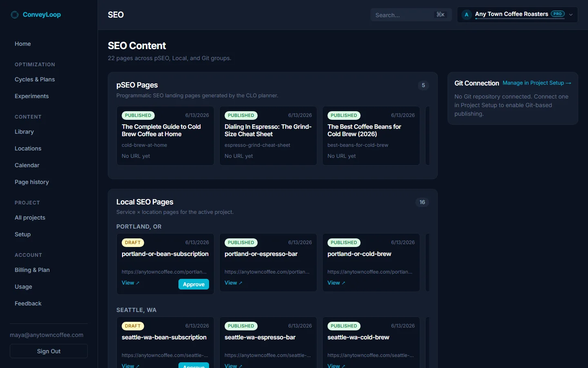Click PUBLISHED badge on portland-or-espresso-bar
This screenshot has height=368, width=588.
tap(241, 242)
